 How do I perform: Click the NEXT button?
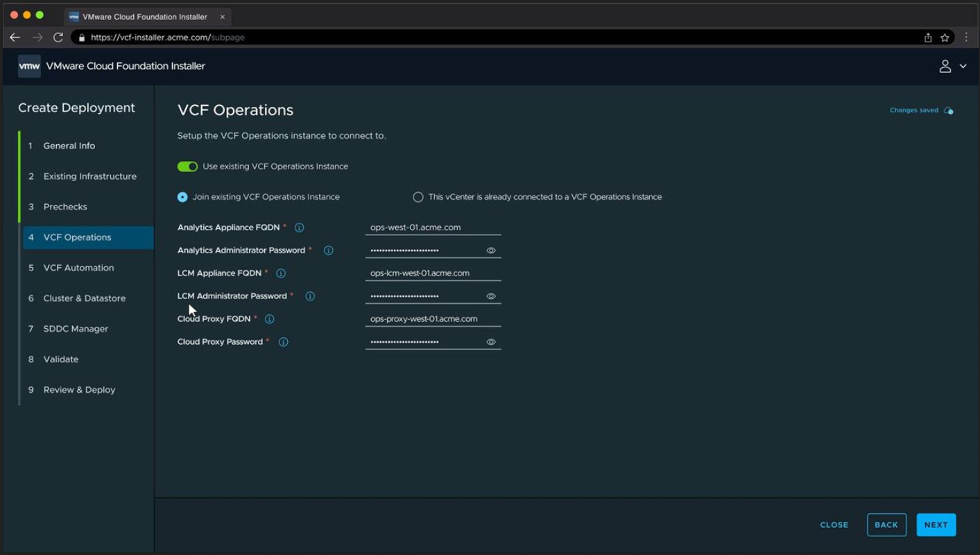pos(936,525)
